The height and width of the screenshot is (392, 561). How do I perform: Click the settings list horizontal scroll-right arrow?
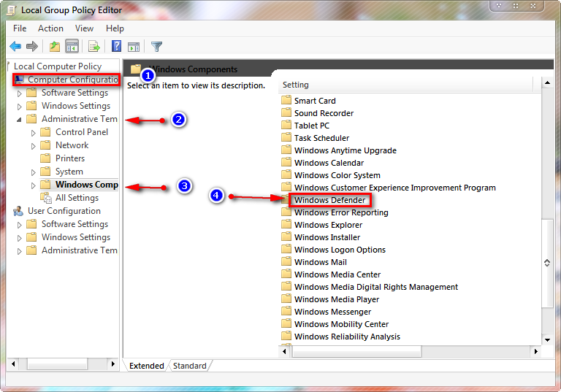[x=535, y=351]
